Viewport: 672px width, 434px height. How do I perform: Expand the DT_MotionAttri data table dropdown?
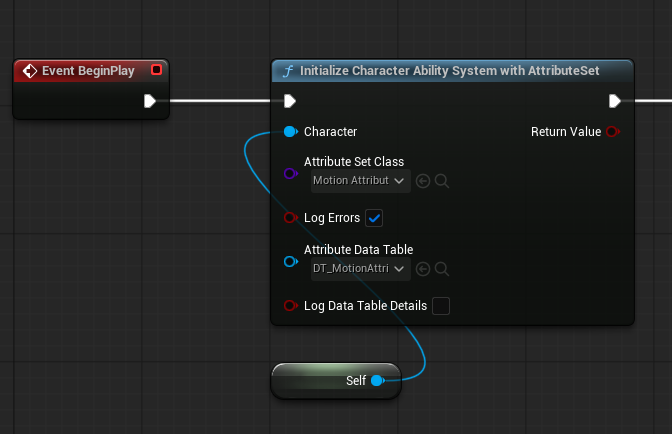pos(359,269)
